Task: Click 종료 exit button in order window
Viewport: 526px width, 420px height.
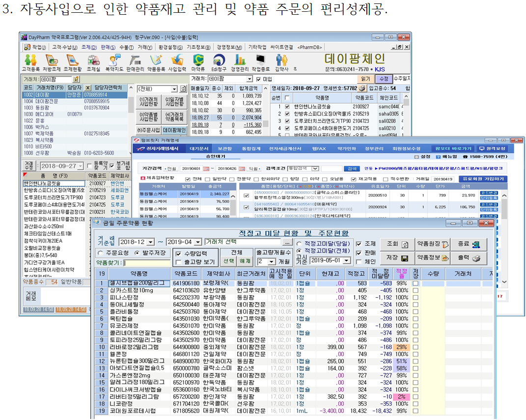Action: [469, 244]
